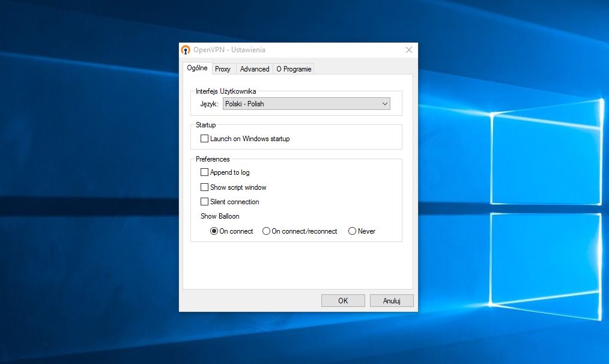This screenshot has height=364, width=609.
Task: Click the Show Balloon label
Action: [220, 216]
